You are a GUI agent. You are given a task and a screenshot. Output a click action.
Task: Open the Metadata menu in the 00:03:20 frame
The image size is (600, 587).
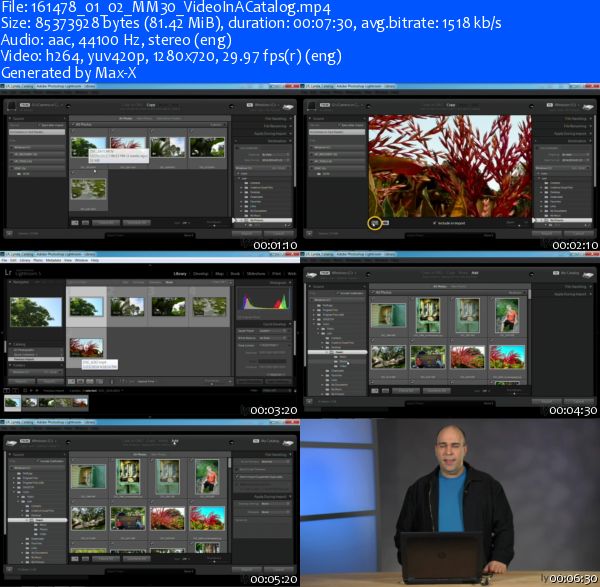pyautogui.click(x=53, y=260)
